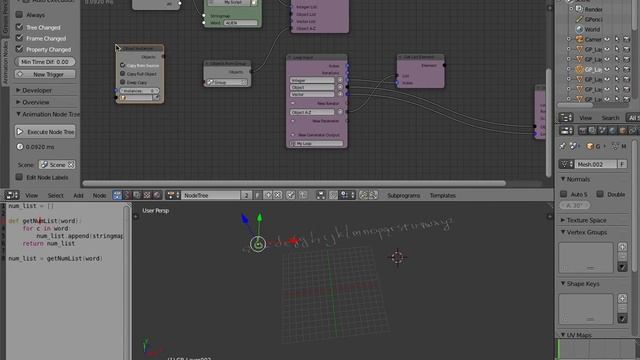Click the play icon on Execute Node Tree
Viewport: 640px width, 360px height.
[20, 132]
